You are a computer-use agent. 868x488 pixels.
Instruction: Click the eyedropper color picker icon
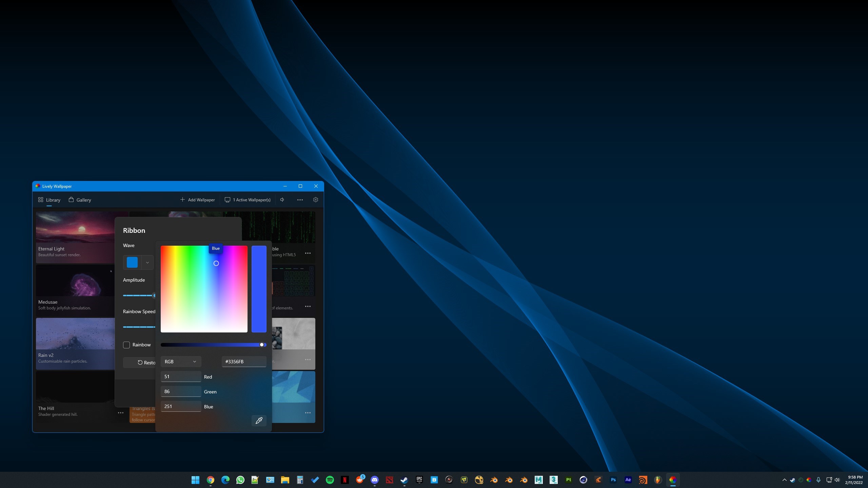pyautogui.click(x=259, y=421)
